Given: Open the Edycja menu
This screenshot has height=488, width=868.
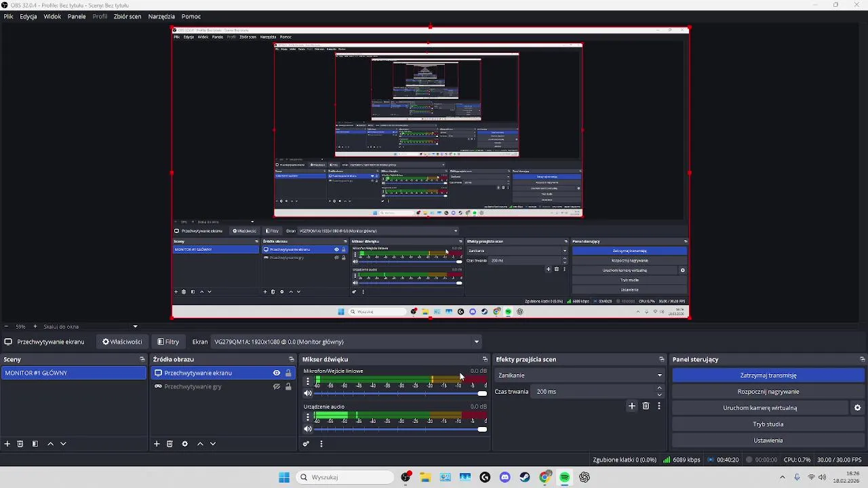Looking at the screenshot, I should click(28, 16).
